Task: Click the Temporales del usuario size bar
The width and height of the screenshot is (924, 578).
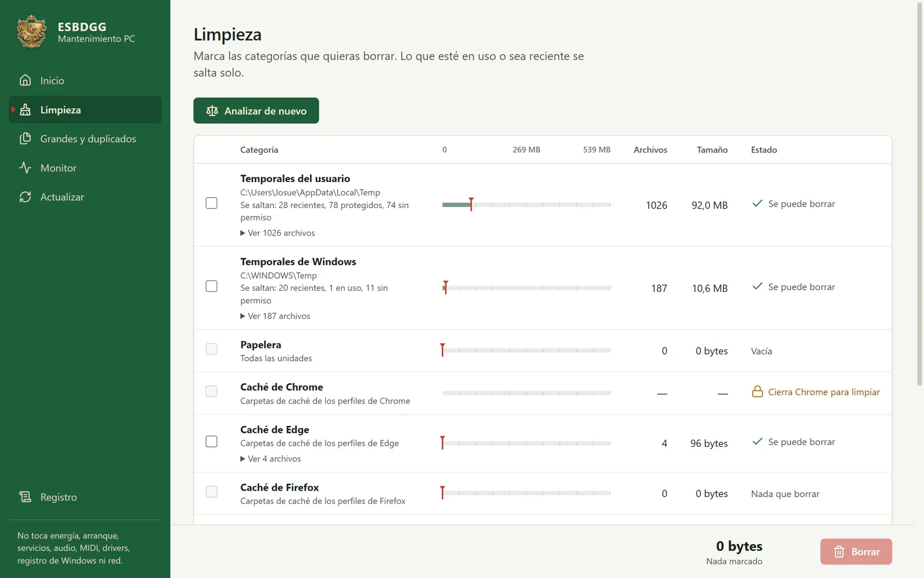Action: [x=526, y=205]
